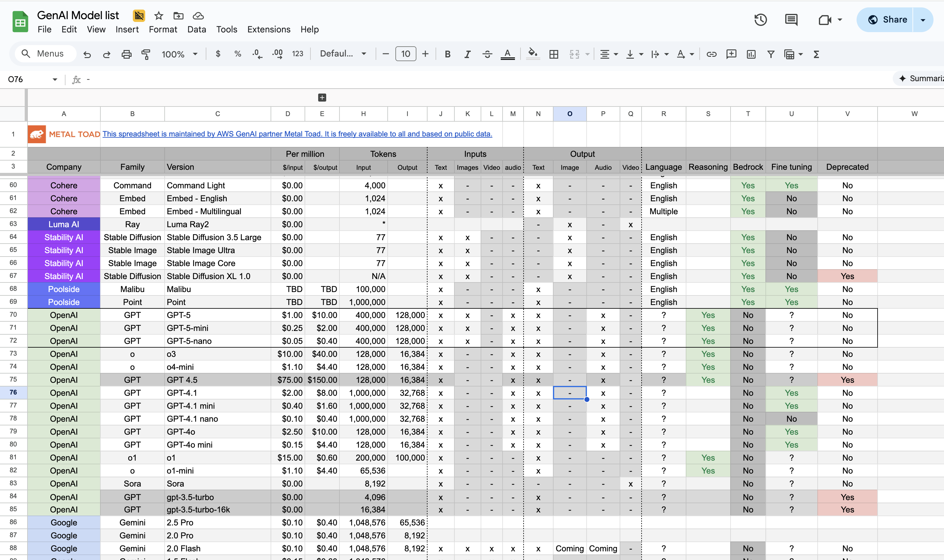Open the font family Default dropdown
This screenshot has height=560, width=944.
coord(343,54)
